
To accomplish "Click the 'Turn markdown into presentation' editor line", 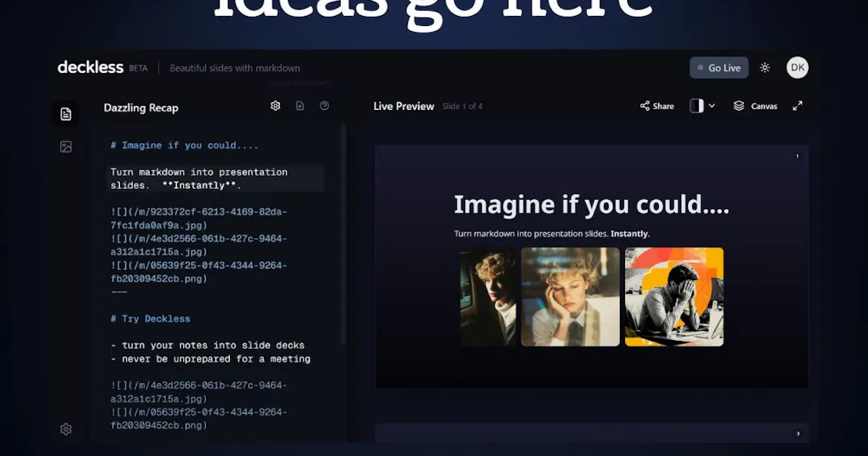I will [x=199, y=172].
